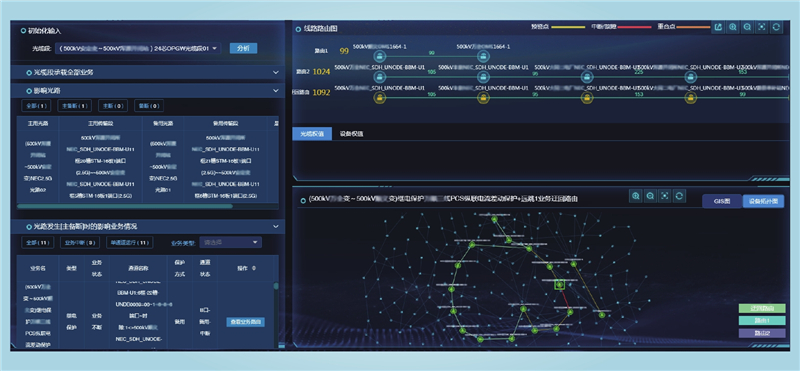Toggle the 迂回路由 legend filter
Screen dimensions: 800x371
[x=762, y=309]
